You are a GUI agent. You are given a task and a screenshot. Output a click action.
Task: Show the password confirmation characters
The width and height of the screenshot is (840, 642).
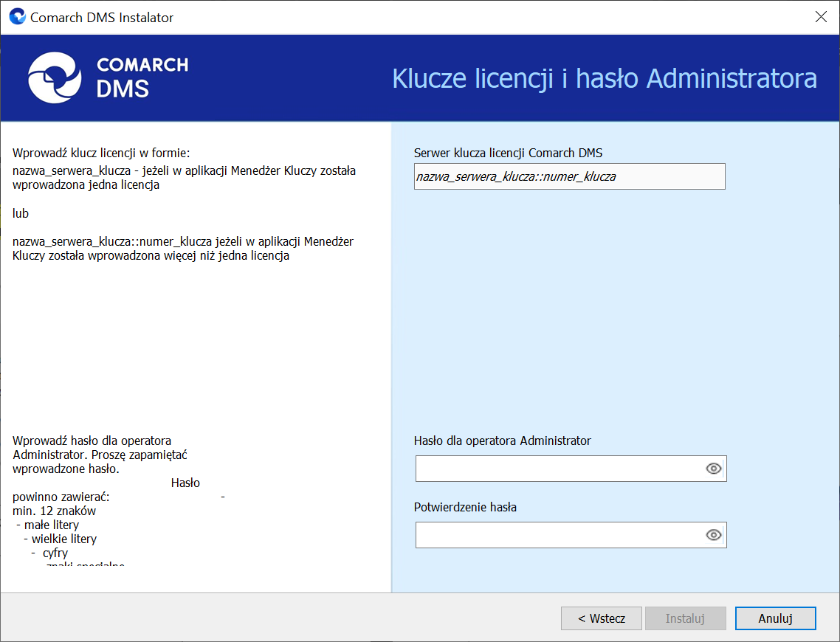point(713,535)
